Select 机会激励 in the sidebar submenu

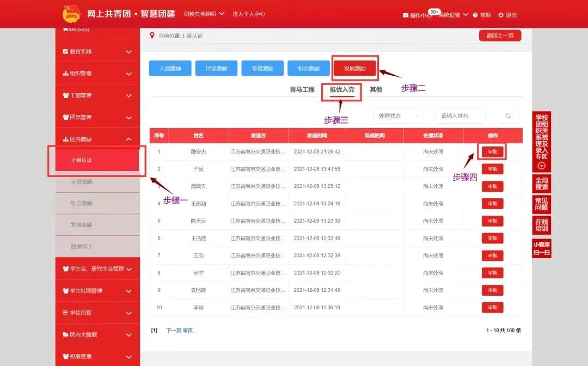tap(97, 203)
